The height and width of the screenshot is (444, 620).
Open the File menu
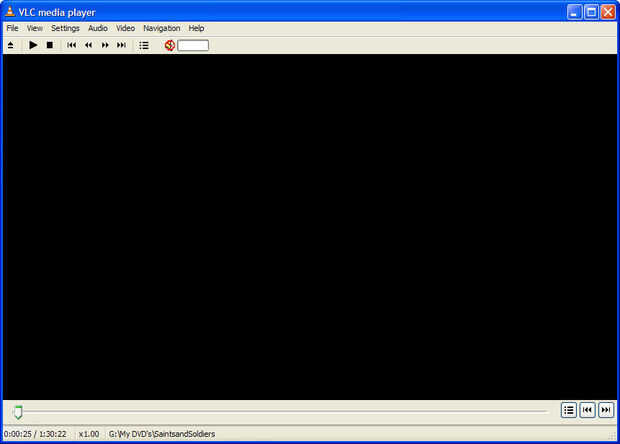tap(12, 28)
